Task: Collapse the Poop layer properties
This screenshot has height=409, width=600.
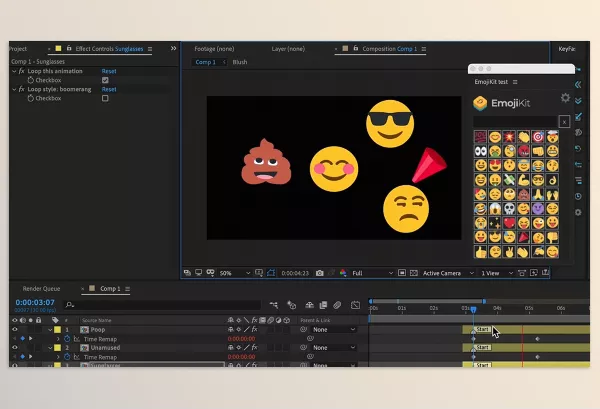Action: point(50,329)
